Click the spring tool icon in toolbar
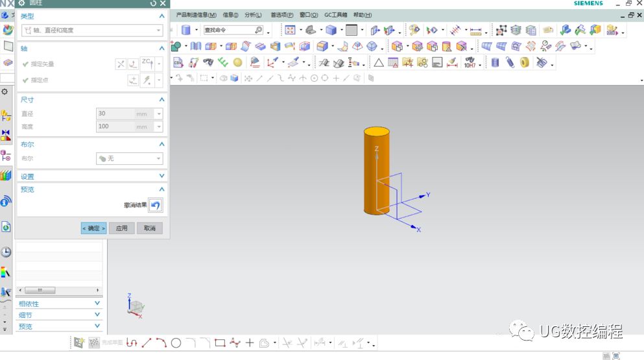This screenshot has height=360, width=644. coord(509,63)
